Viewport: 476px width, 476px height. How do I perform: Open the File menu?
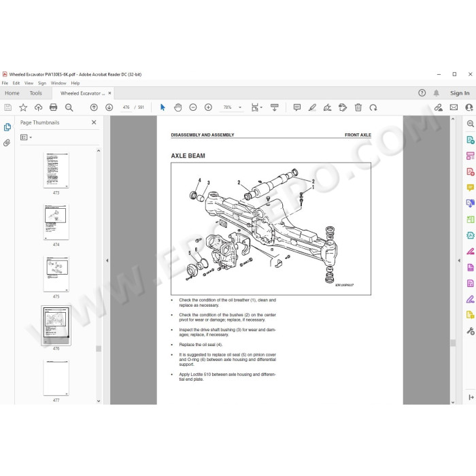(x=5, y=83)
